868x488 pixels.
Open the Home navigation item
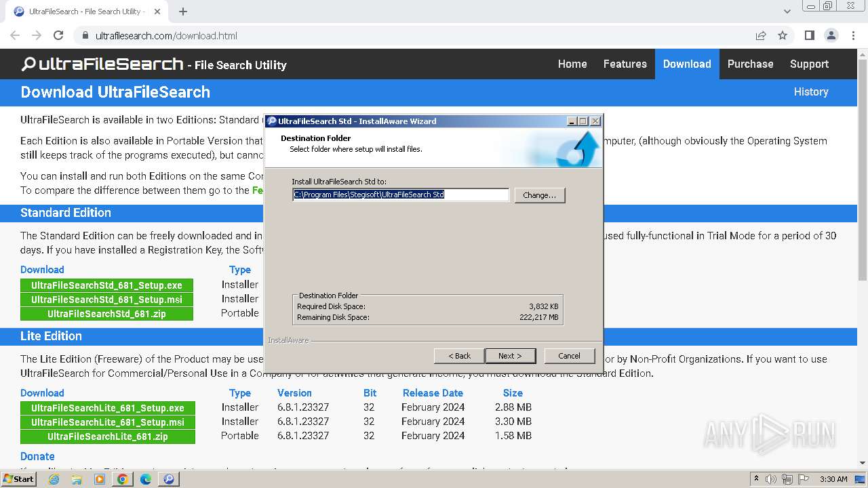coord(572,64)
